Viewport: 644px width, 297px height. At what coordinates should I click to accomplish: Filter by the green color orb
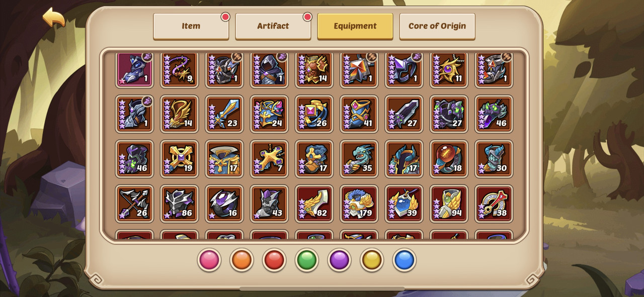click(x=307, y=260)
